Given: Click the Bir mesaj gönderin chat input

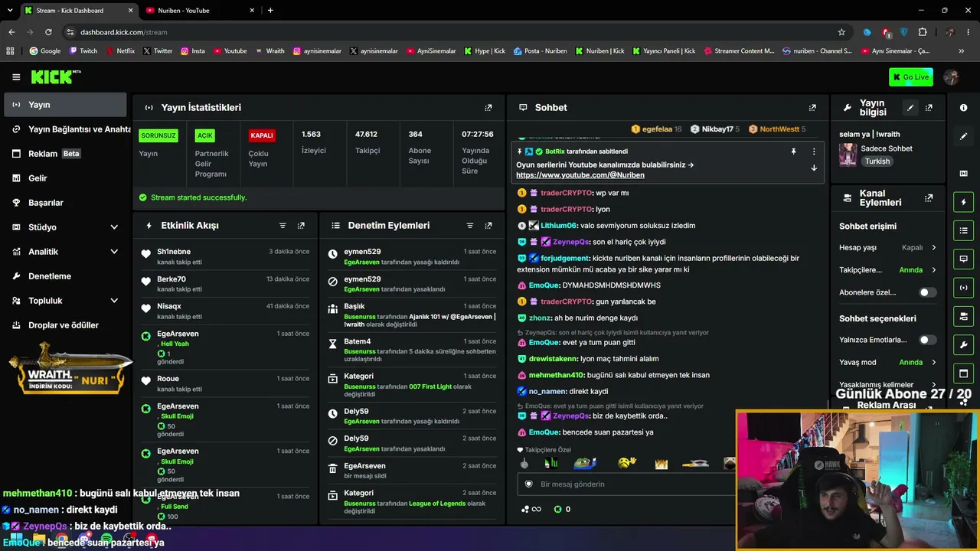Looking at the screenshot, I should point(628,484).
